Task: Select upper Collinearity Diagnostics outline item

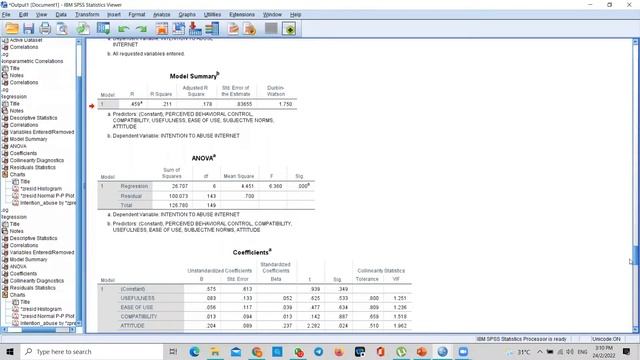Action: coord(37,160)
